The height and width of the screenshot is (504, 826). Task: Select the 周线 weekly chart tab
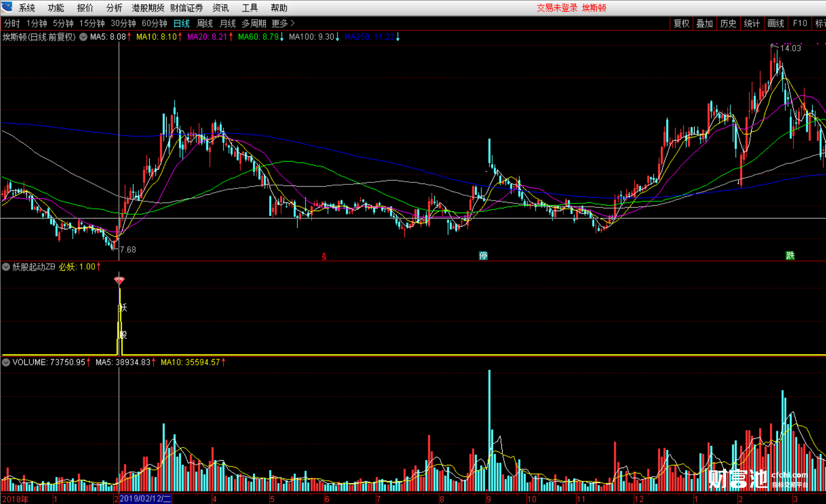tap(205, 23)
